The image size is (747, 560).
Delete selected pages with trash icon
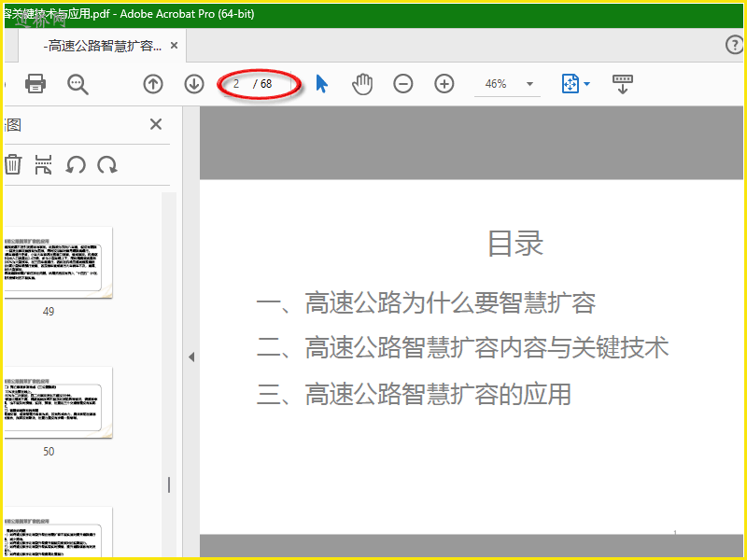13,165
